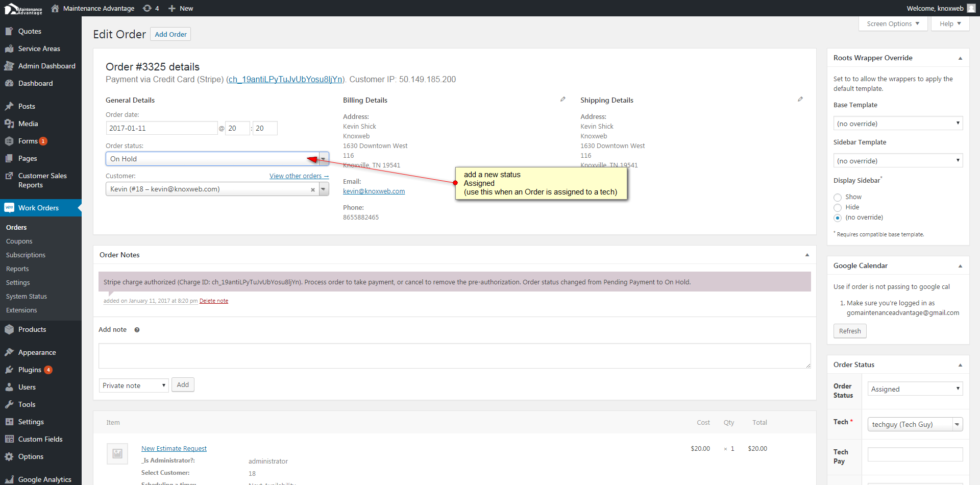Image resolution: width=980 pixels, height=485 pixels.
Task: Open the Subscriptions submenu item
Action: [x=26, y=255]
